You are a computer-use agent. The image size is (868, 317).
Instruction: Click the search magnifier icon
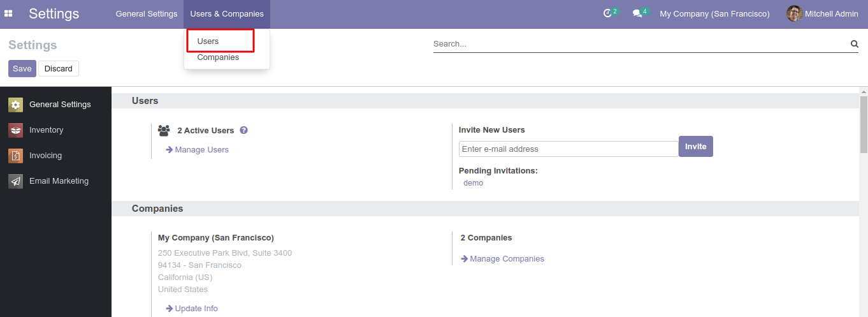tap(854, 44)
